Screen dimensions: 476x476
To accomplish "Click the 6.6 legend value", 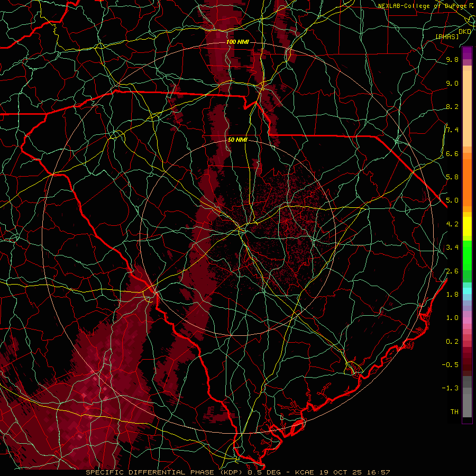I will (452, 153).
